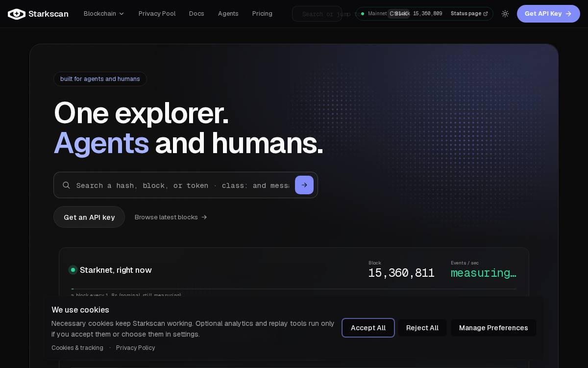Open the Status page link
Screen dimensions: 588x368
click(469, 14)
